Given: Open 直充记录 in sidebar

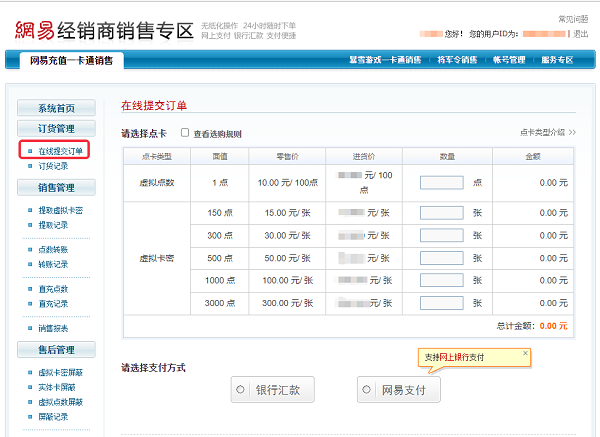Looking at the screenshot, I should coord(53,304).
